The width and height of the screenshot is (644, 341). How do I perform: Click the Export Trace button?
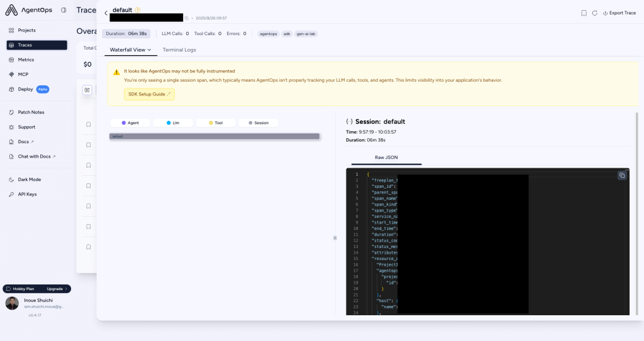click(619, 13)
